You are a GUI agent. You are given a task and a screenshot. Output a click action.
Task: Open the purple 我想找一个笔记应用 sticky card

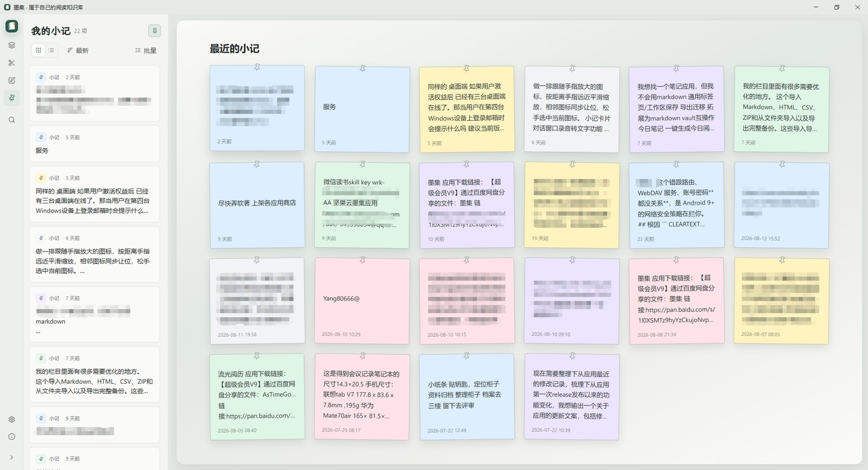tap(676, 109)
